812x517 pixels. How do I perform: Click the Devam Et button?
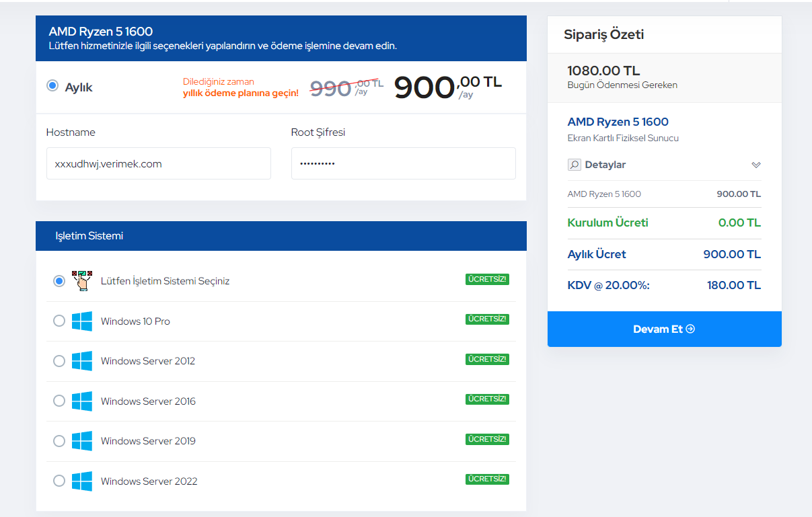pyautogui.click(x=665, y=329)
